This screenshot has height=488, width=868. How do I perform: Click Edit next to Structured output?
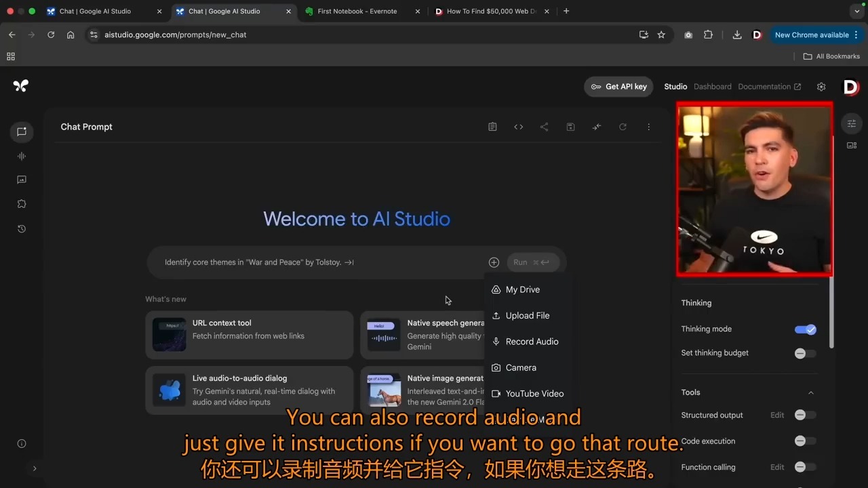point(777,415)
